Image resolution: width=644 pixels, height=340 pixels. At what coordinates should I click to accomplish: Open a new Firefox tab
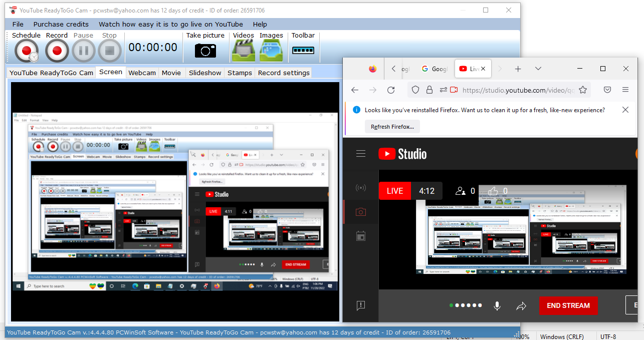518,69
